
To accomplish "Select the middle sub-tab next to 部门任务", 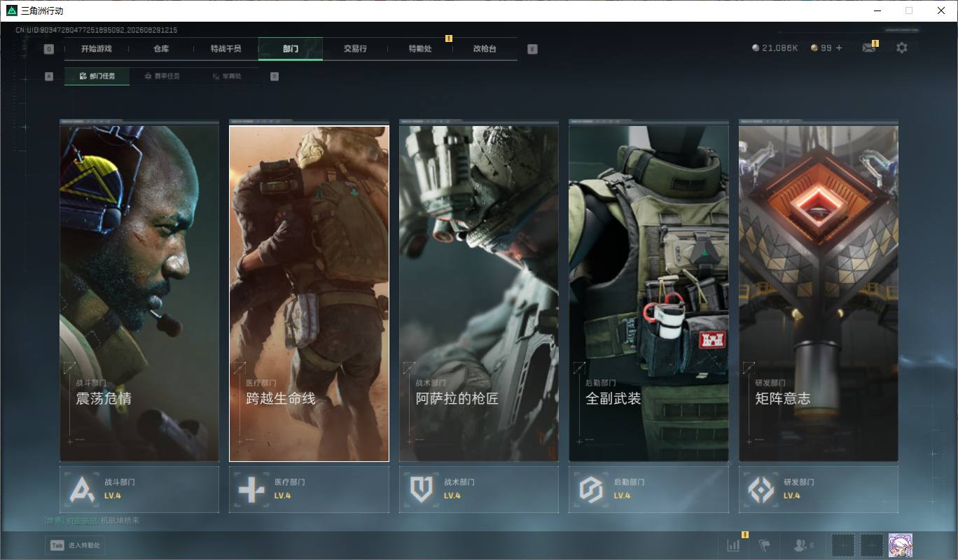I will pyautogui.click(x=162, y=76).
